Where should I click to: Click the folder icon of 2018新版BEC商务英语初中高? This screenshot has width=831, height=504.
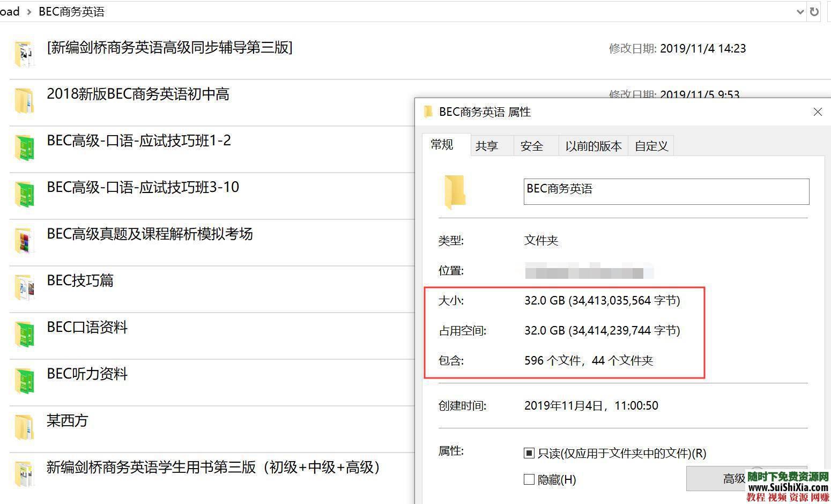(24, 101)
